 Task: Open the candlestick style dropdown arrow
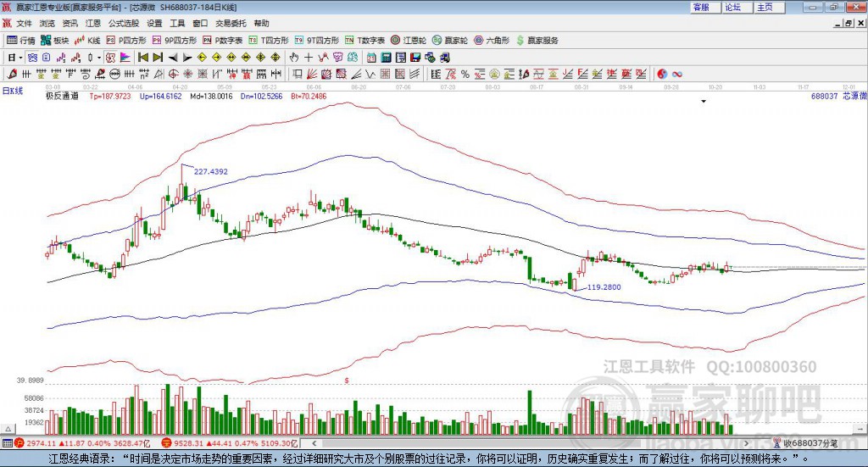pos(99,58)
